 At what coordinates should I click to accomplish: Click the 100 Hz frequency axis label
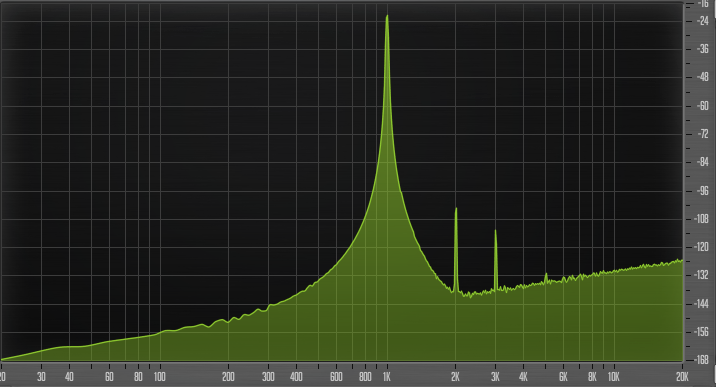[x=159, y=377]
